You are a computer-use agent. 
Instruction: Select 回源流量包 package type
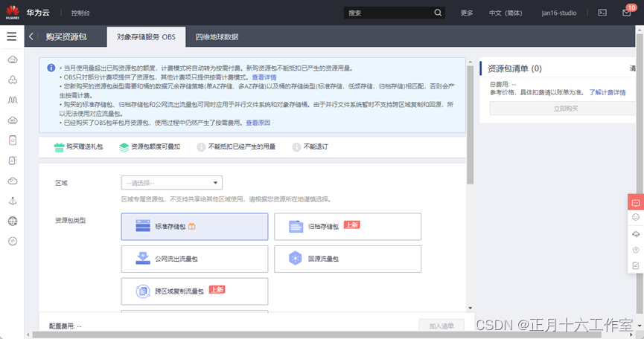[348, 259]
